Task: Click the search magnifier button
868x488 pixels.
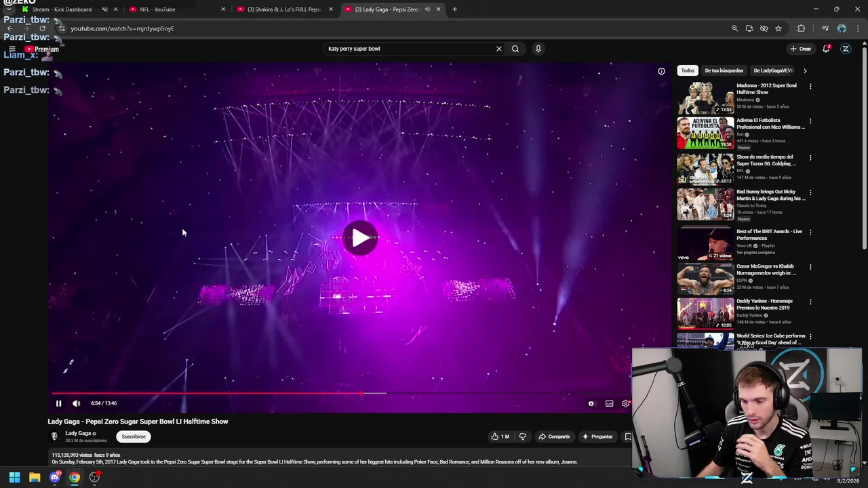Action: coord(515,49)
